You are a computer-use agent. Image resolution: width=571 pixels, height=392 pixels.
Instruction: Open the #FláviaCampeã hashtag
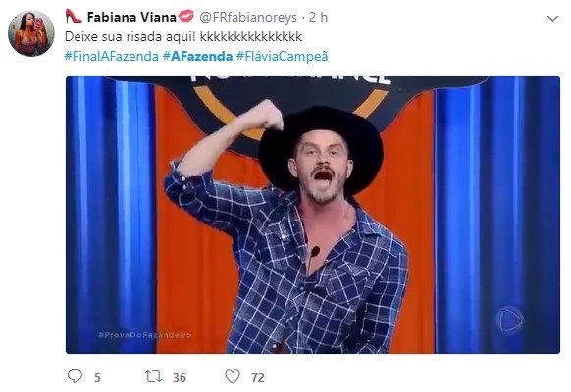pos(283,57)
